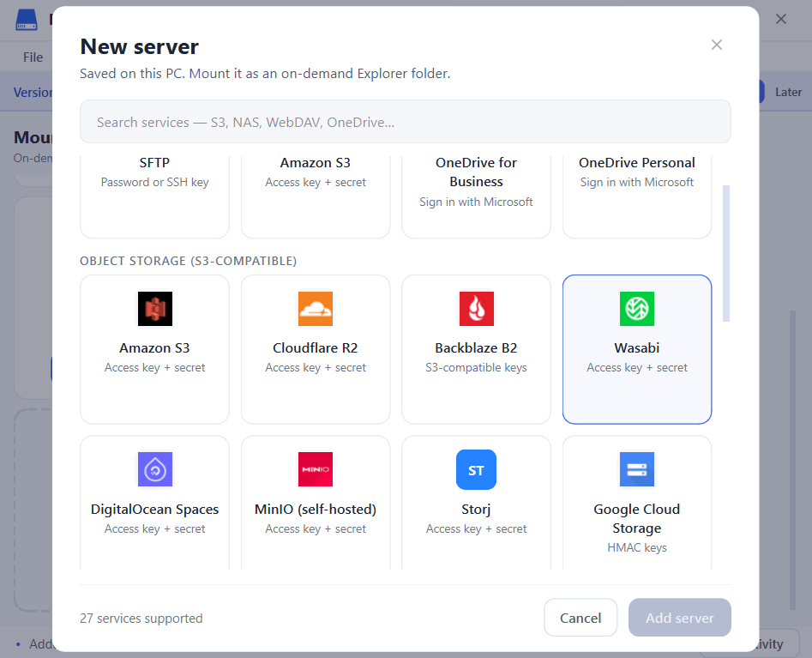Click the Cancel button
Screen dimensions: 812x658
point(580,618)
